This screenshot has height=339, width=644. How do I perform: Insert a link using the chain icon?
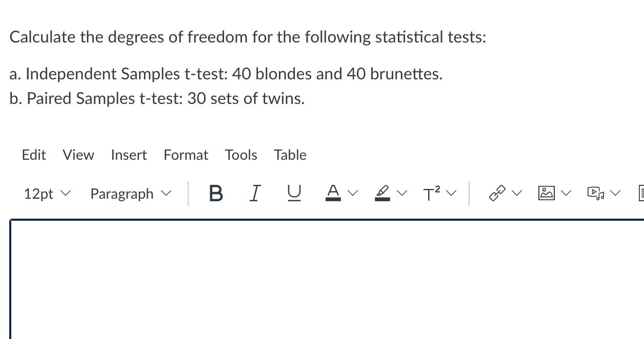tap(496, 193)
